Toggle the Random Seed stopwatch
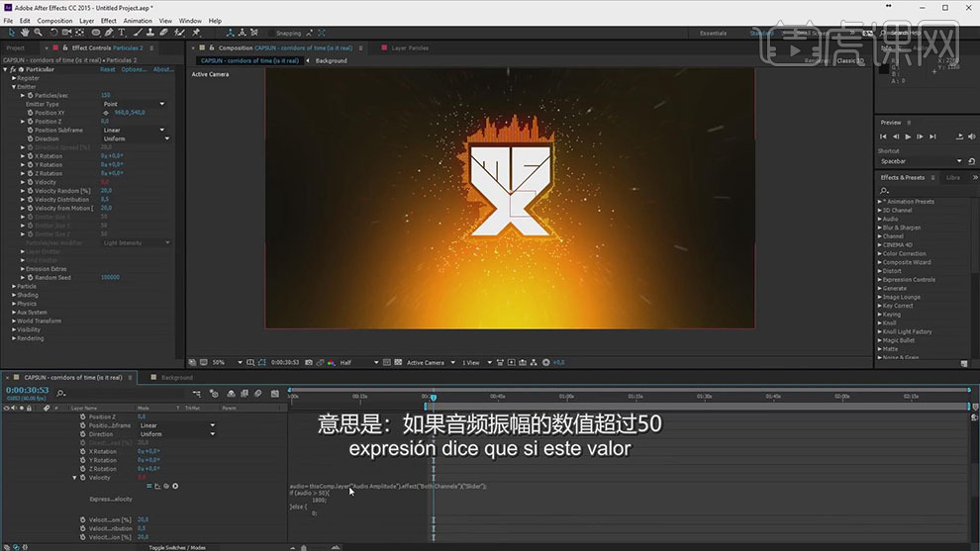 coord(30,277)
